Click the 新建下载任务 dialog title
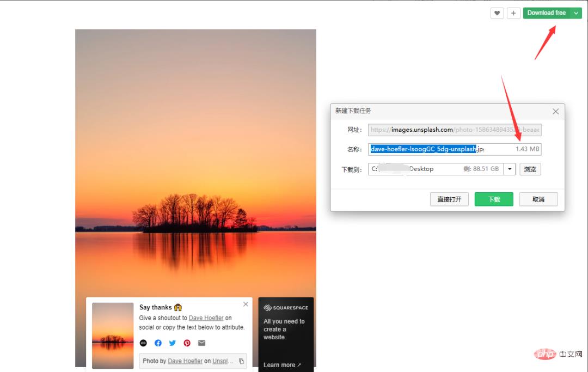This screenshot has height=372, width=588. pos(353,111)
